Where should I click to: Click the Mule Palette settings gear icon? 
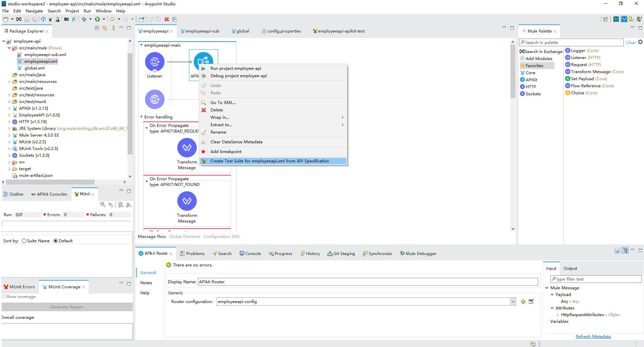[640, 42]
